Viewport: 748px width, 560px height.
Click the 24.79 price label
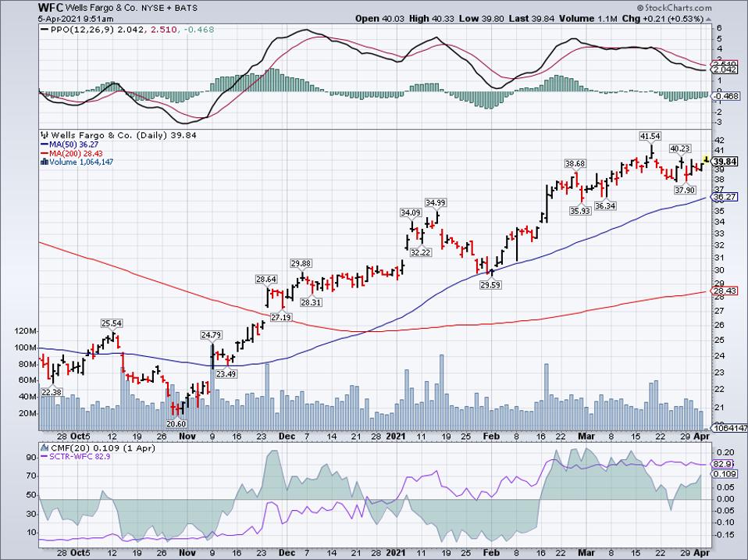coord(211,335)
